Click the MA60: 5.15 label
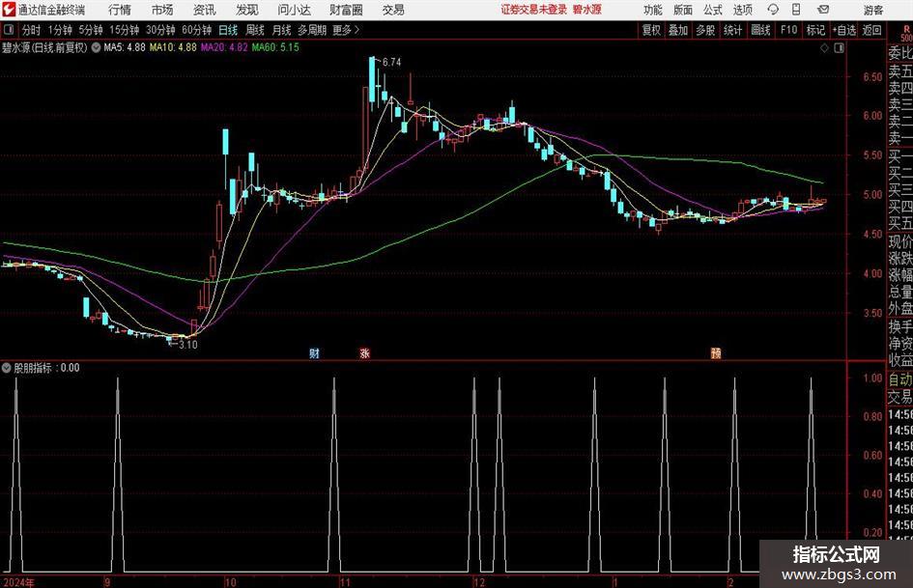Image resolution: width=913 pixels, height=588 pixels. click(x=275, y=47)
